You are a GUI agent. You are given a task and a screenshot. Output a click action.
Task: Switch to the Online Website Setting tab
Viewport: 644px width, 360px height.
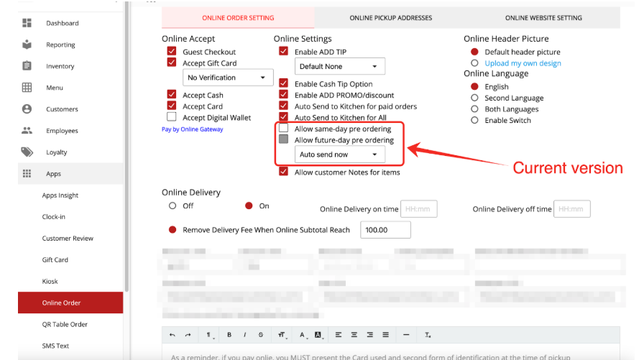543,18
